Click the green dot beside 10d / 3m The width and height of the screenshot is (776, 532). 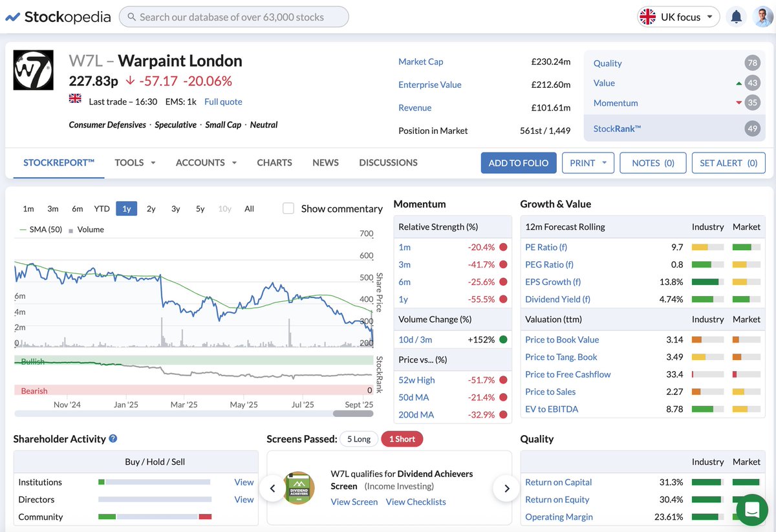[x=503, y=339]
